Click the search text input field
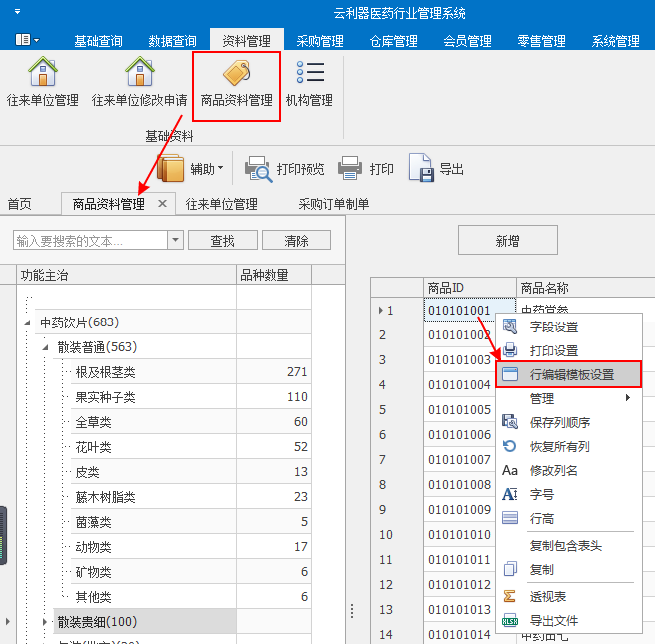 point(90,241)
